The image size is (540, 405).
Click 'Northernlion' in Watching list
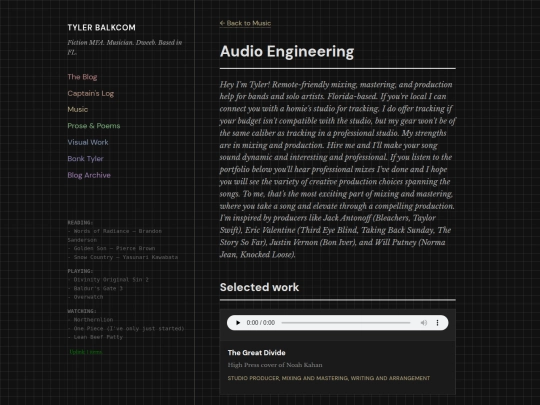[x=90, y=320]
